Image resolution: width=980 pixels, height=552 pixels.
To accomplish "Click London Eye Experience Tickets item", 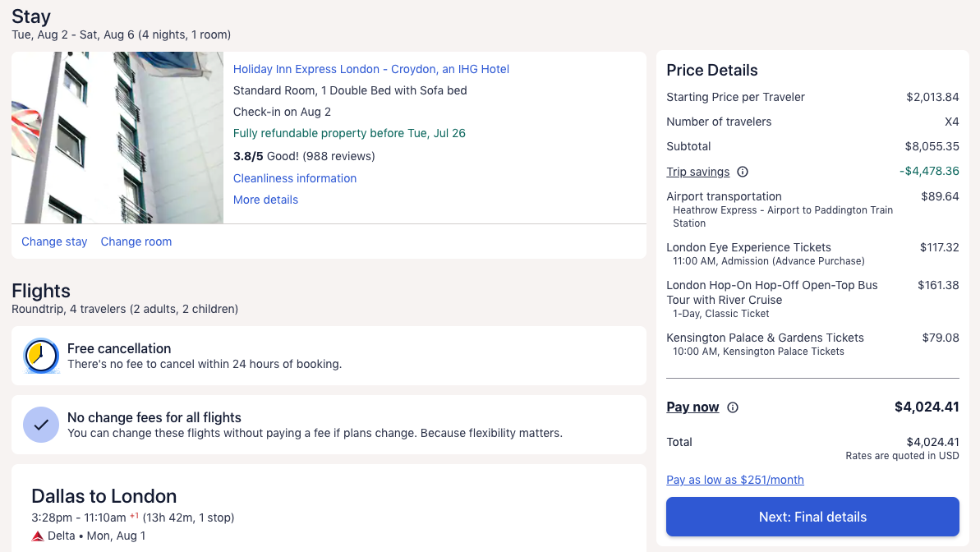I will (x=812, y=254).
